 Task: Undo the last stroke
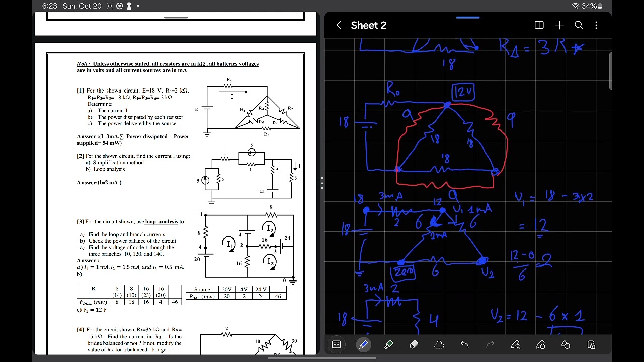pyautogui.click(x=464, y=344)
